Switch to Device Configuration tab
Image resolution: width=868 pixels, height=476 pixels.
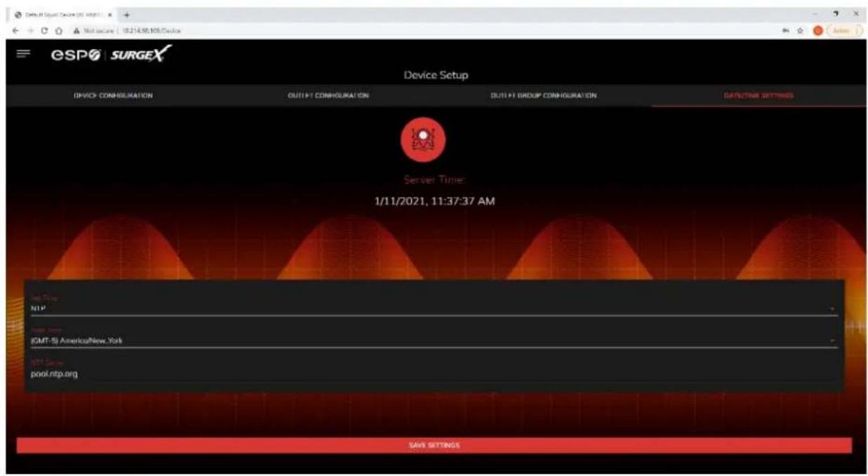[x=114, y=95]
